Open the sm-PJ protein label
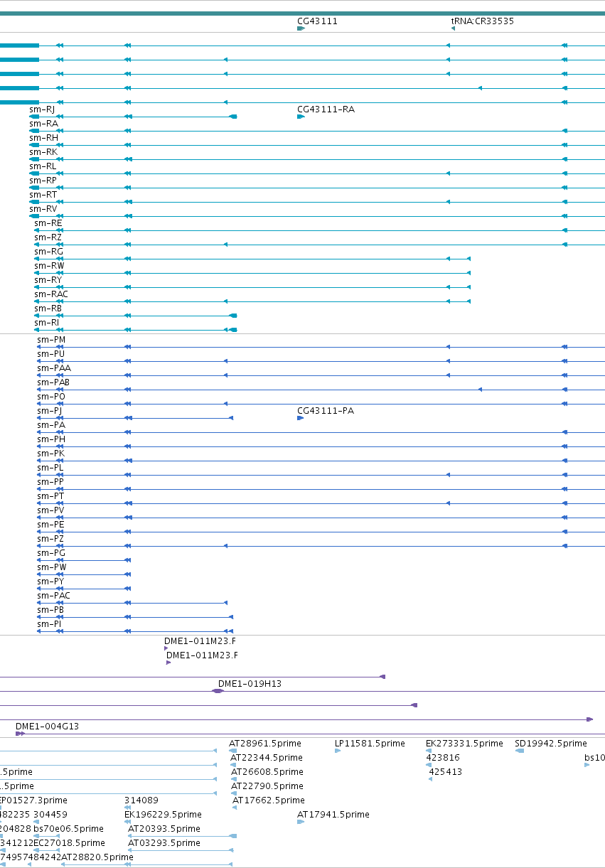 pos(50,411)
